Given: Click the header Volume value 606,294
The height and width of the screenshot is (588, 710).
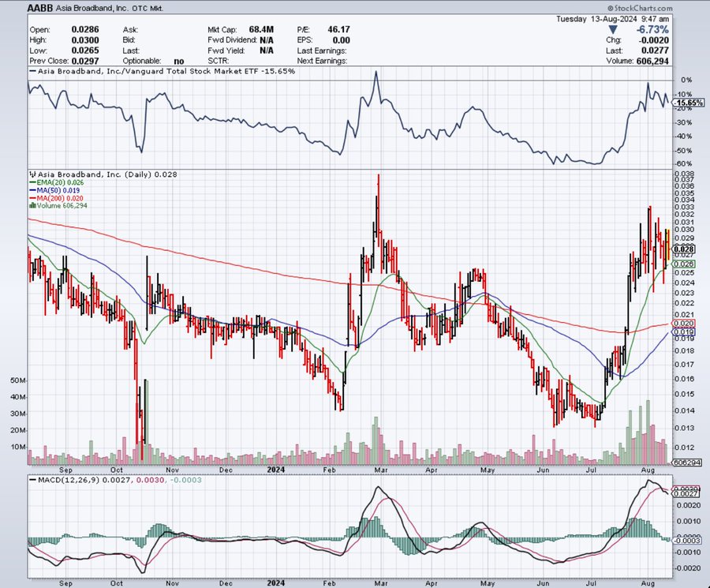Looking at the screenshot, I should coord(652,61).
